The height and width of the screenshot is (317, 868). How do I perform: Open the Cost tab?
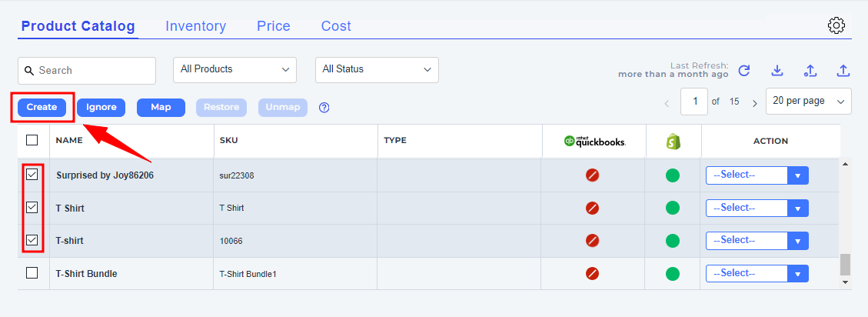click(x=336, y=26)
